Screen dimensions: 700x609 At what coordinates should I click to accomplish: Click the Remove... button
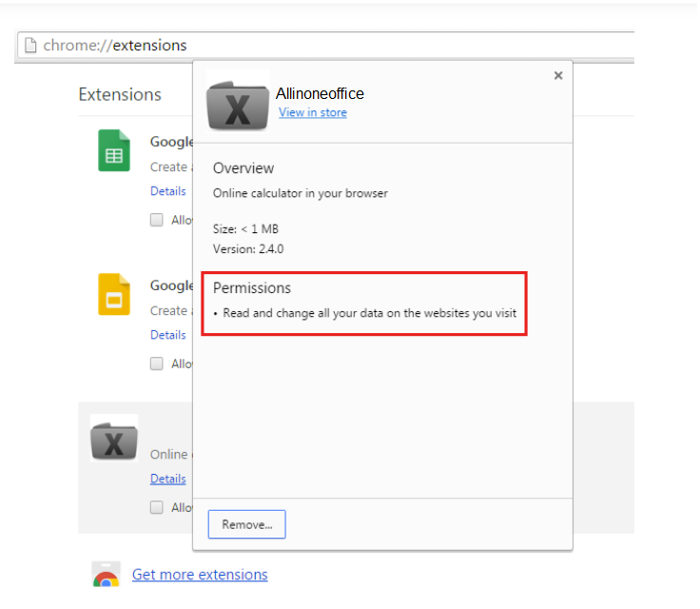point(247,524)
